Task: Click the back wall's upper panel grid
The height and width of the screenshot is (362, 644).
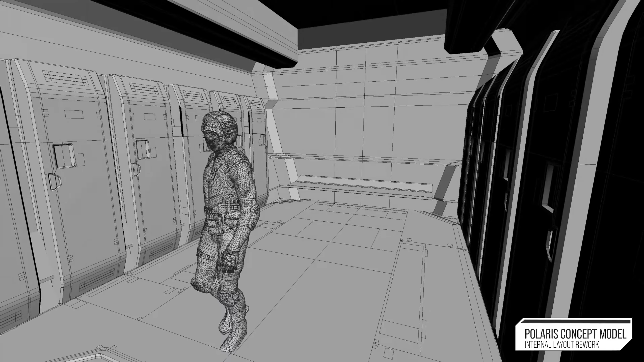Action: 380,72
